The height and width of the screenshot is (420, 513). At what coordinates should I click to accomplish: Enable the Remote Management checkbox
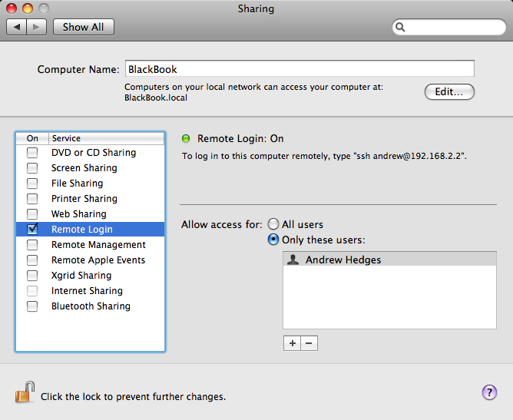[x=32, y=245]
